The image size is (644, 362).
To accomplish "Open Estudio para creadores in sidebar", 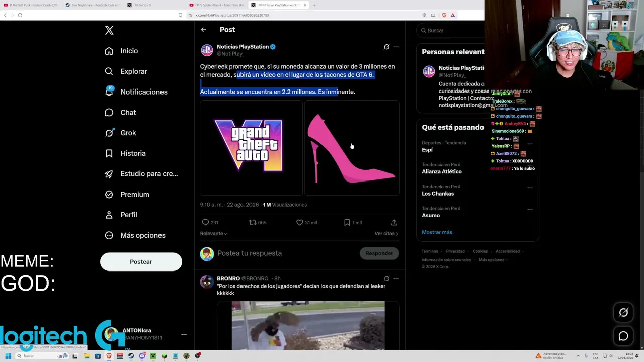I will tap(141, 174).
